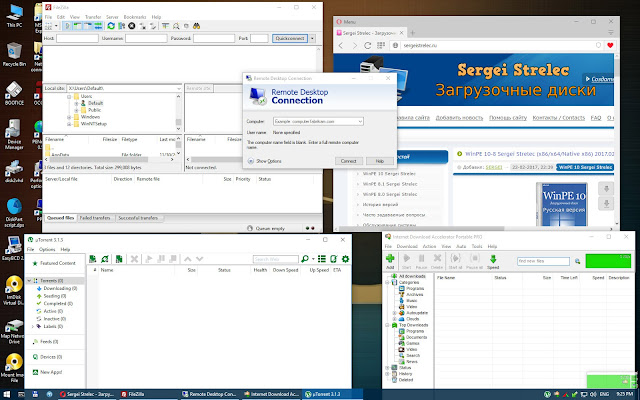This screenshot has width=640, height=400.
Task: Click uTorrent's remote device toolbar icon
Action: [333, 259]
